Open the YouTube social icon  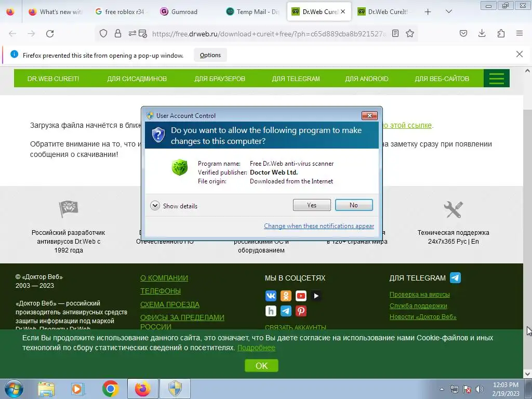(x=301, y=296)
